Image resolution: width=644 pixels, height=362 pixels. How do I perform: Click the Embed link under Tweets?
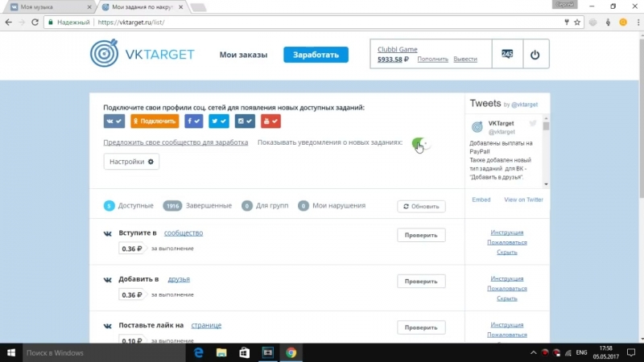point(481,200)
